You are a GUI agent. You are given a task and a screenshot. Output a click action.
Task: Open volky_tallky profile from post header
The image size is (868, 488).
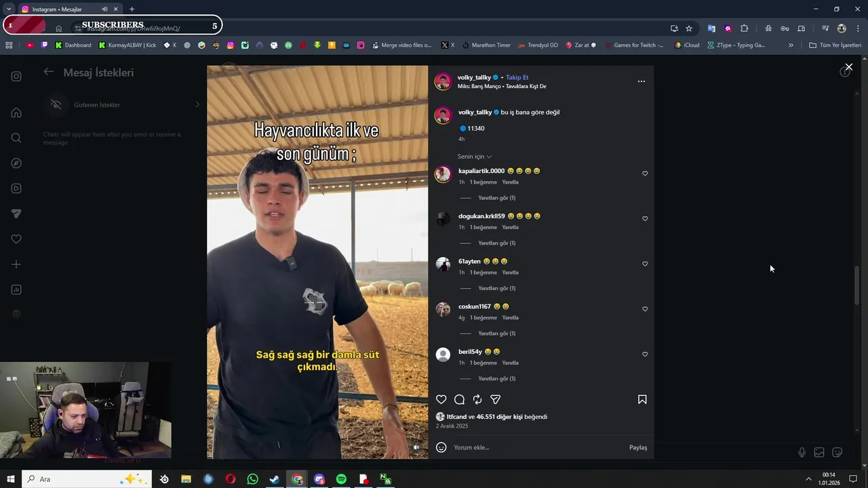click(474, 77)
